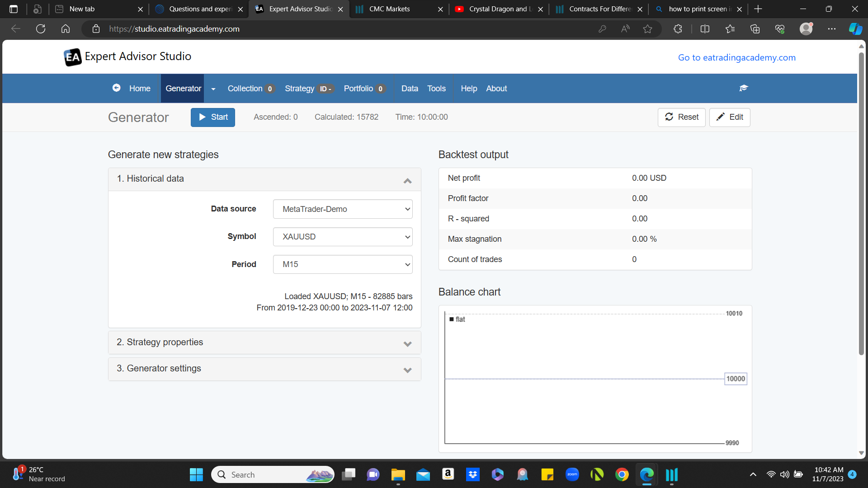Open the Collections icon
This screenshot has height=488, width=868.
coord(755,29)
